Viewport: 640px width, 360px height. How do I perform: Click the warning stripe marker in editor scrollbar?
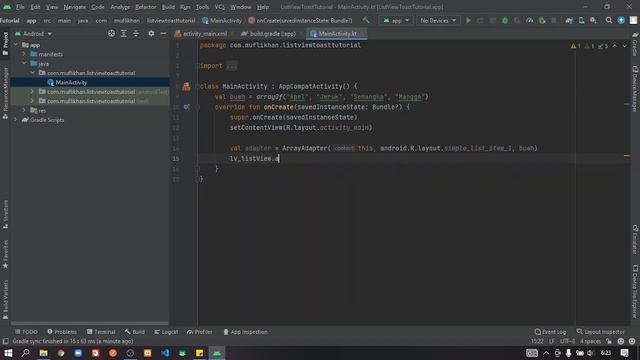click(x=627, y=156)
